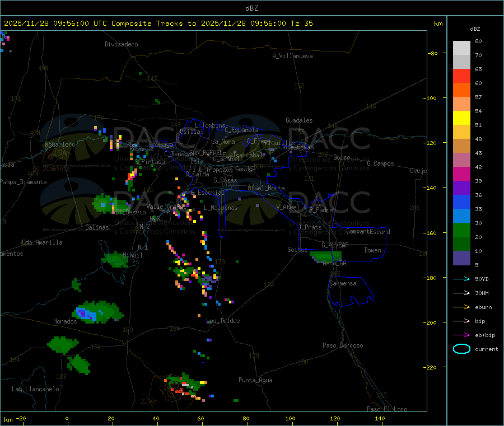This screenshot has width=504, height=426.
Task: Click the yellow eburn arrow legend icon
Action: [x=461, y=307]
